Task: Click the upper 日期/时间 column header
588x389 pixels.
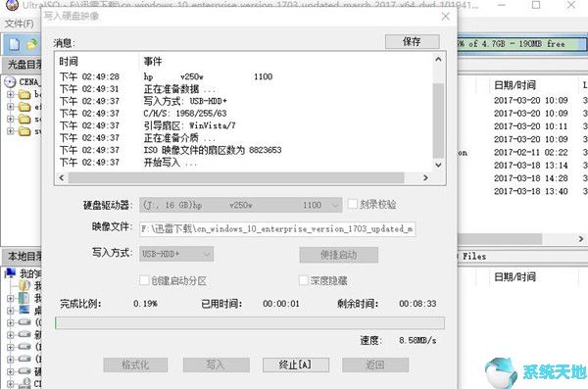Action: click(514, 85)
